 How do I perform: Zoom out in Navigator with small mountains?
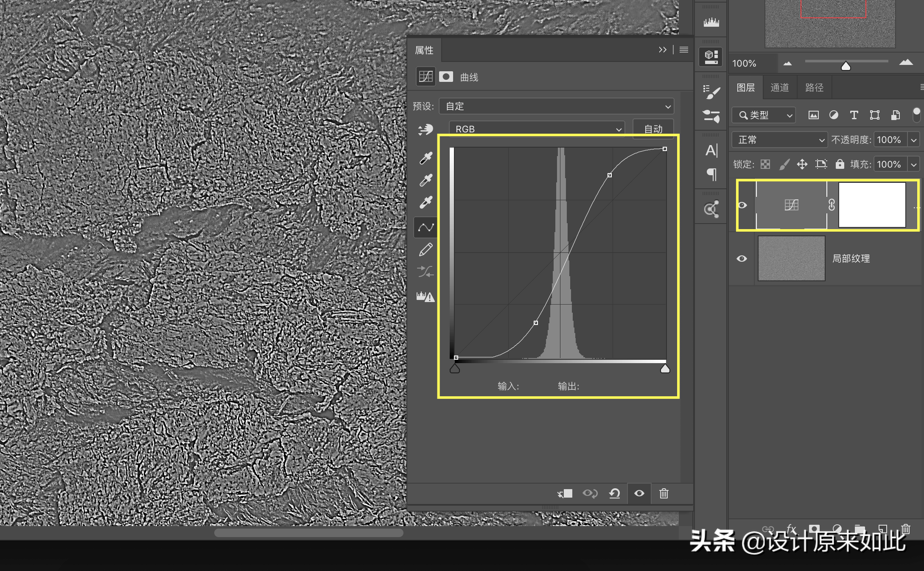click(787, 63)
